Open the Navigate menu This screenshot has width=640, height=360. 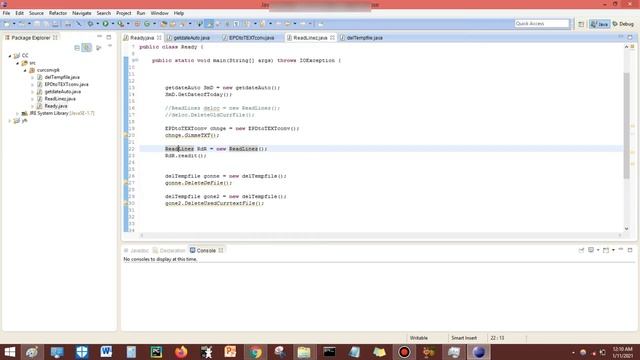click(x=82, y=13)
